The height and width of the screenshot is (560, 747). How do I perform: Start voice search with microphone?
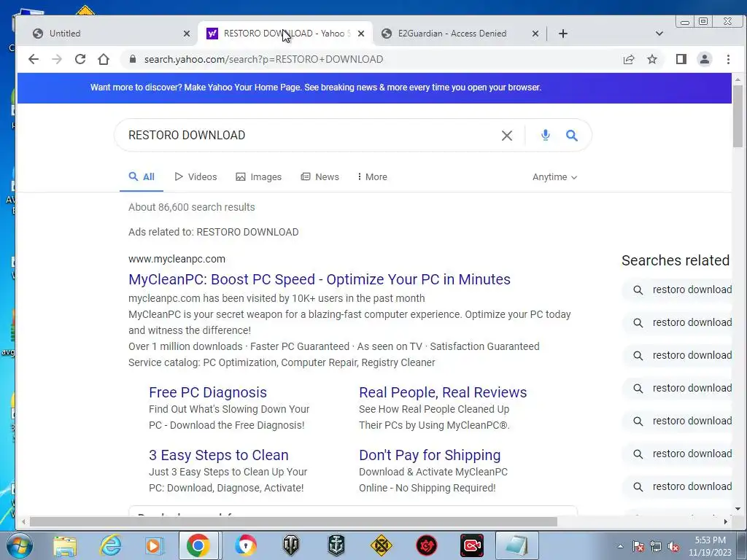[x=546, y=135]
